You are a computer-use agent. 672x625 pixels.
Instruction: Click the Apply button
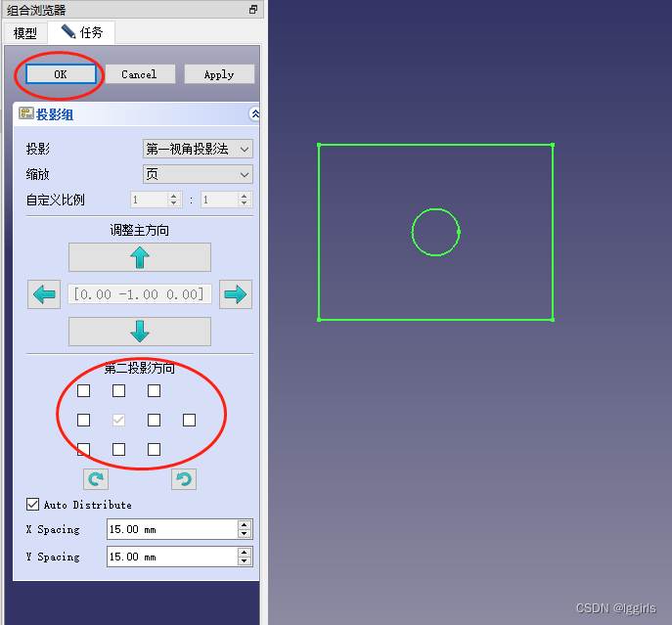pyautogui.click(x=219, y=74)
